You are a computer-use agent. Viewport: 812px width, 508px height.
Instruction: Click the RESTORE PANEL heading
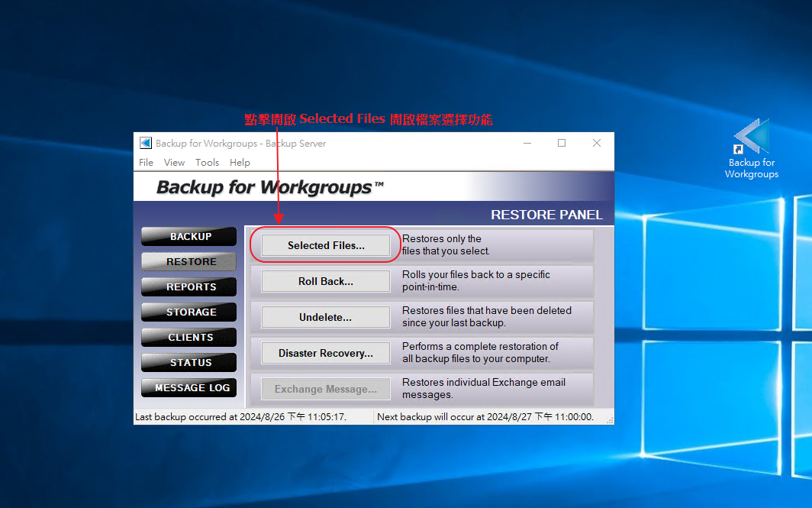(546, 215)
